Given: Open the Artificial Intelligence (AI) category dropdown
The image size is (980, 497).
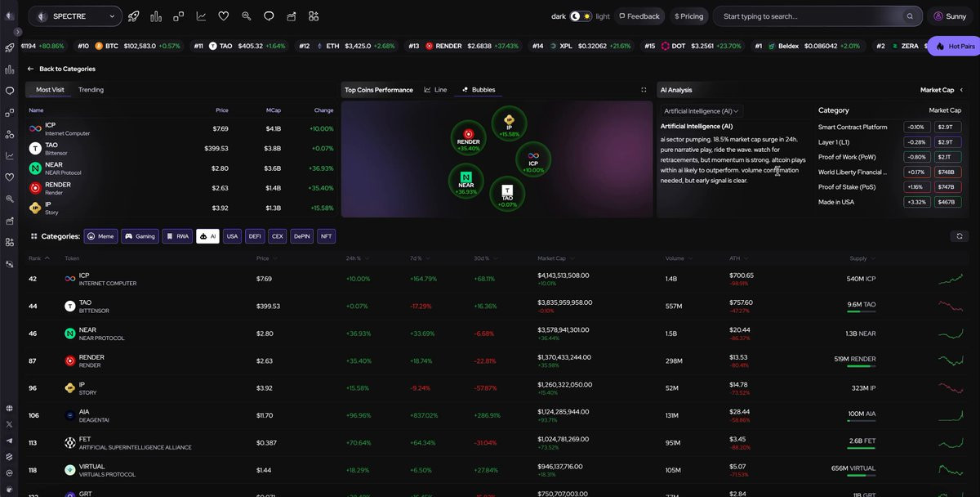Looking at the screenshot, I should [702, 110].
